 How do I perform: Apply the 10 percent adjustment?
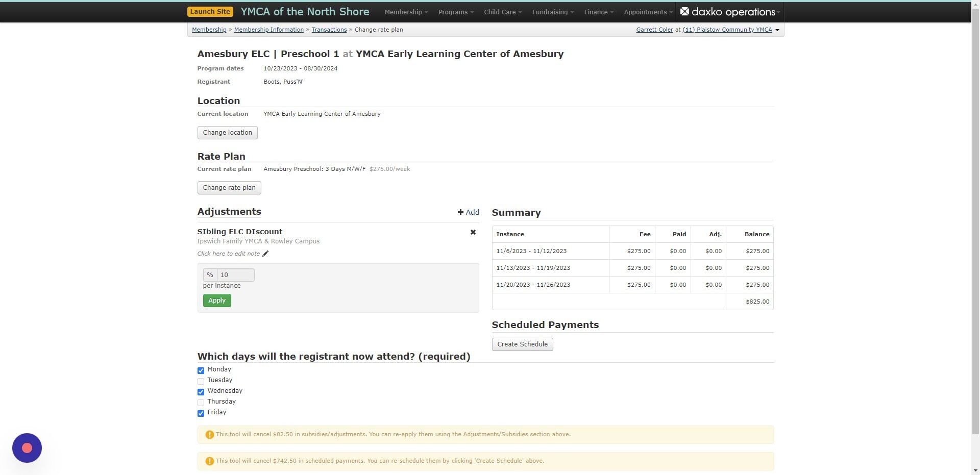click(x=216, y=301)
